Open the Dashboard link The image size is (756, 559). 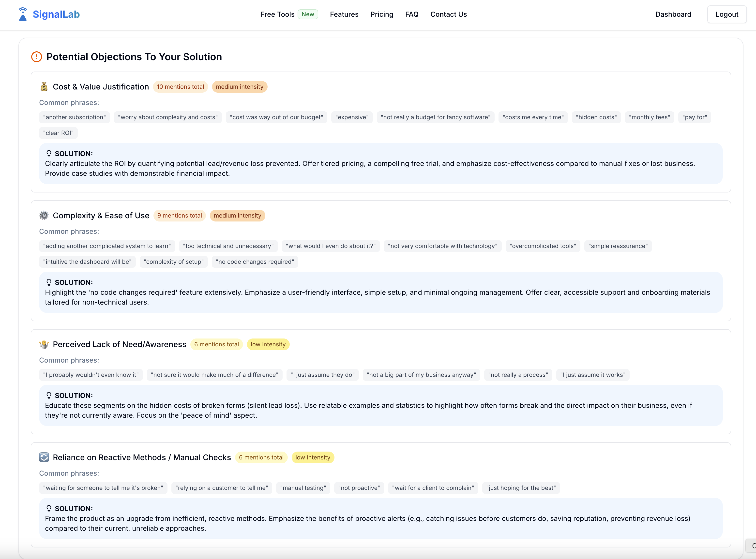pos(673,15)
